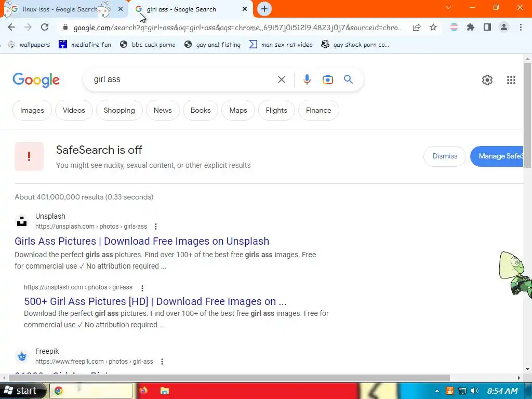Click Manage SafeSearch button
The image size is (532, 399).
point(497,156)
